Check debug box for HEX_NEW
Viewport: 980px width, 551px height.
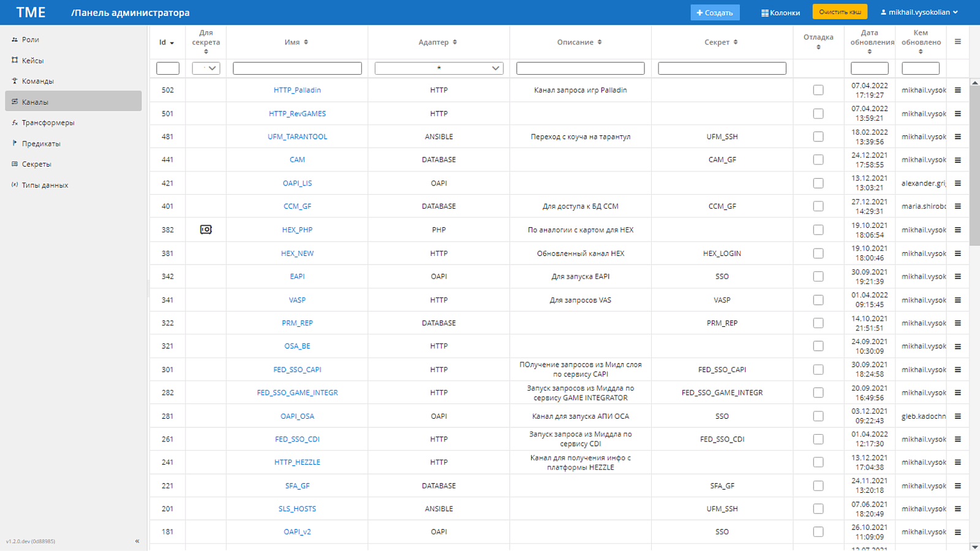point(818,253)
